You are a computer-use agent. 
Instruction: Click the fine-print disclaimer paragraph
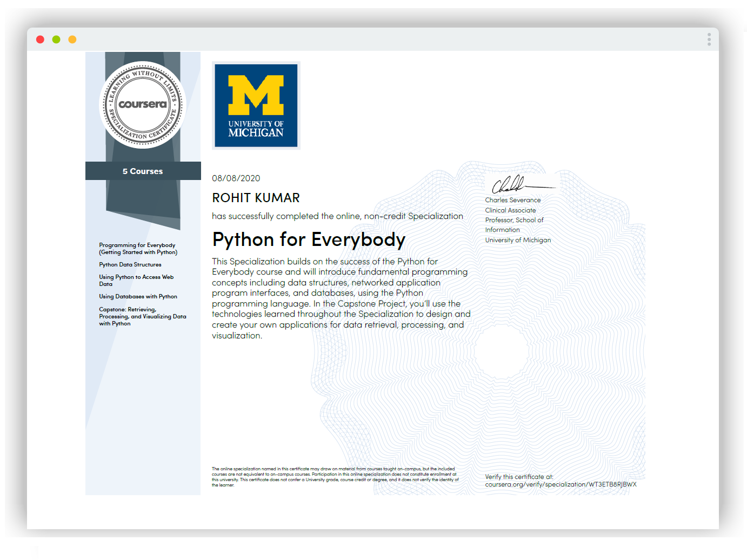tap(335, 477)
